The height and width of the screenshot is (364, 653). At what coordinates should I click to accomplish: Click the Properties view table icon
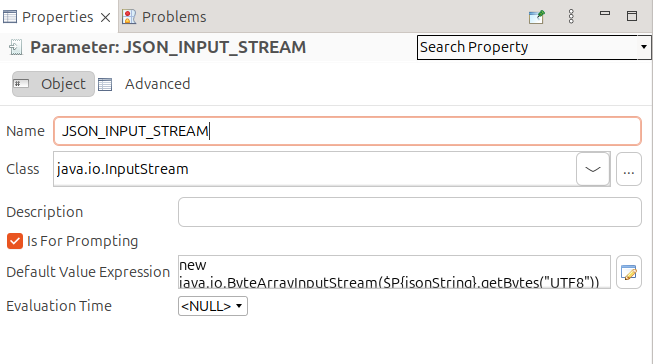10,17
